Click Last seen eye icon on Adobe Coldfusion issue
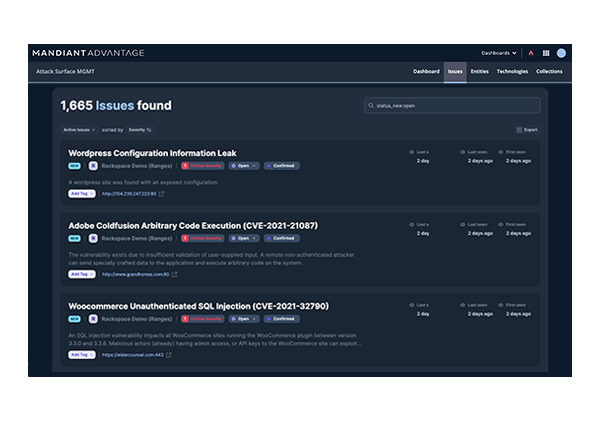Screen dimensions: 600x421 click(463, 225)
